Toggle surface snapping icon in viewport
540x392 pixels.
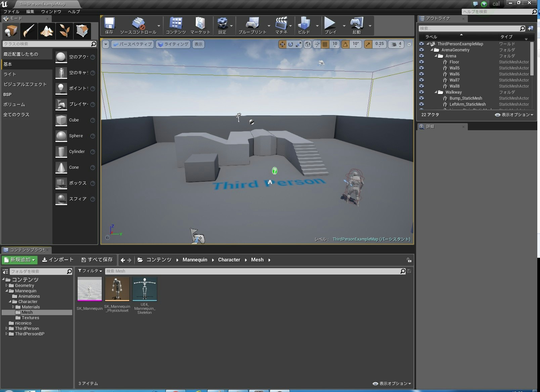click(x=317, y=44)
